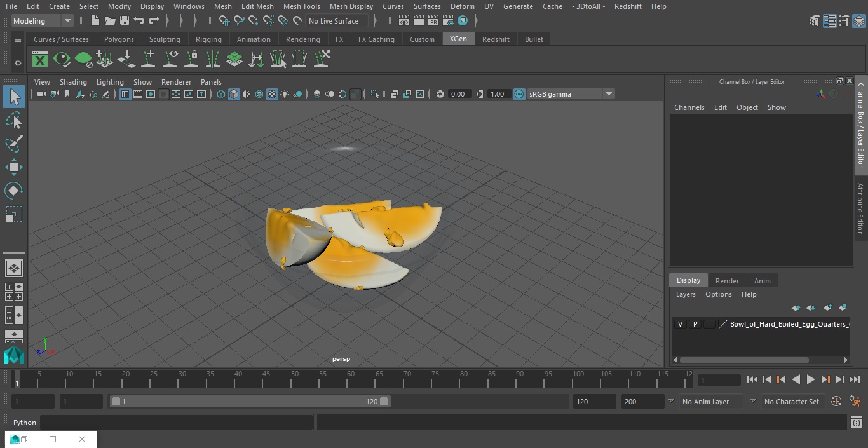The width and height of the screenshot is (868, 448).
Task: Select the Scale tool
Action: (14, 214)
